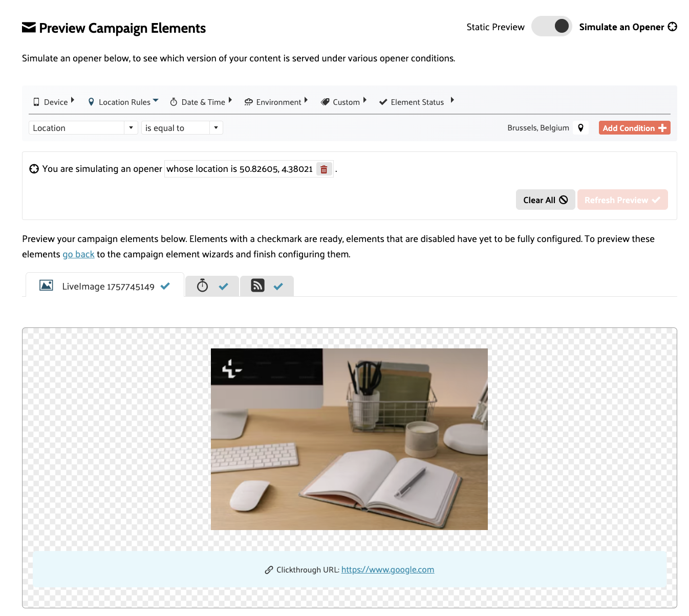Open the Custom conditions tab

343,102
